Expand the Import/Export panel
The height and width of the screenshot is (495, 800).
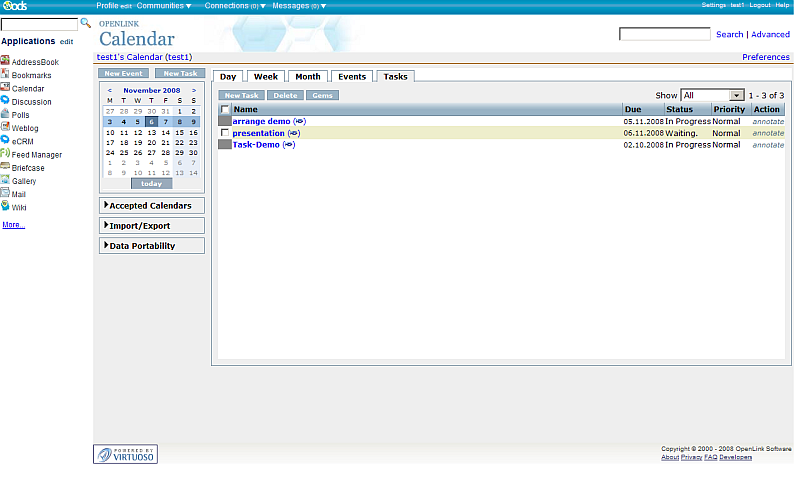(x=152, y=225)
